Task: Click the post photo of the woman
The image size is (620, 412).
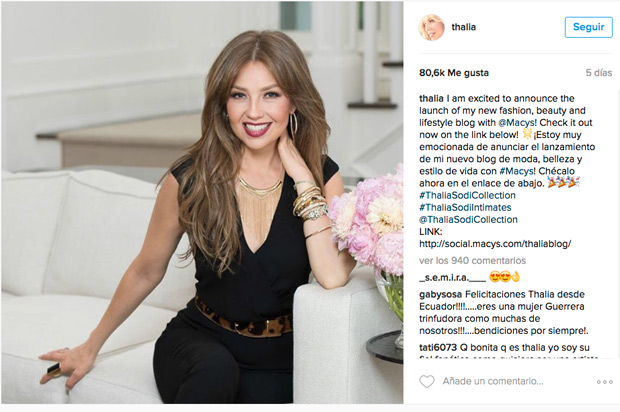Action: coord(202,203)
